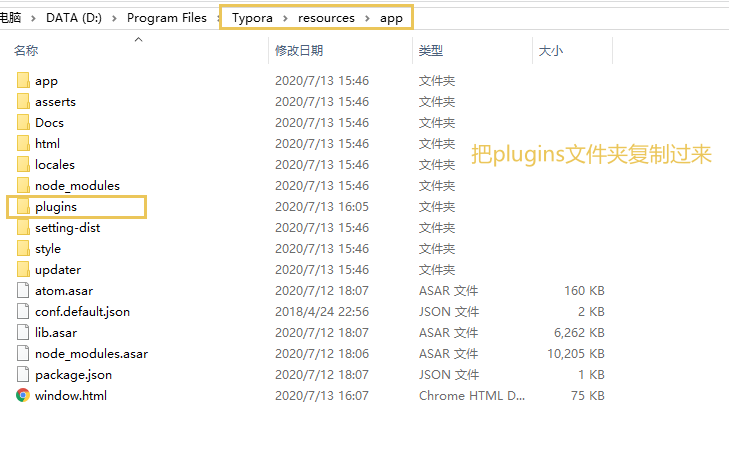Click the JSON 文件 type of package.json
The image size is (729, 453).
[x=449, y=374]
